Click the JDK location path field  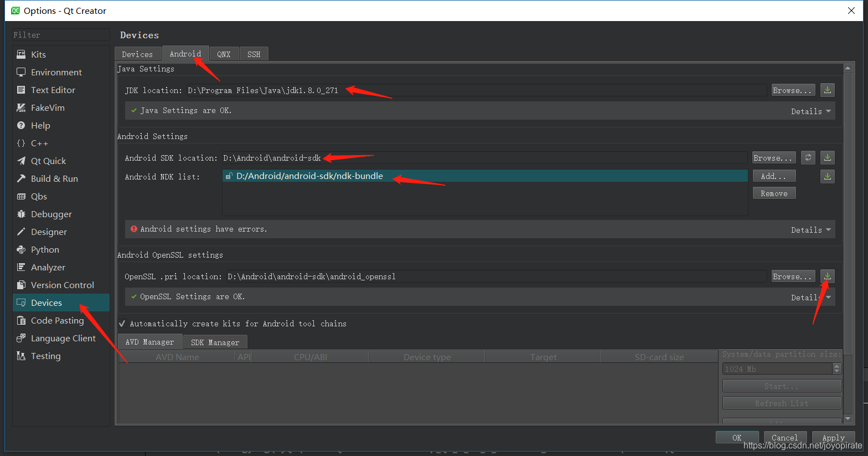click(476, 90)
